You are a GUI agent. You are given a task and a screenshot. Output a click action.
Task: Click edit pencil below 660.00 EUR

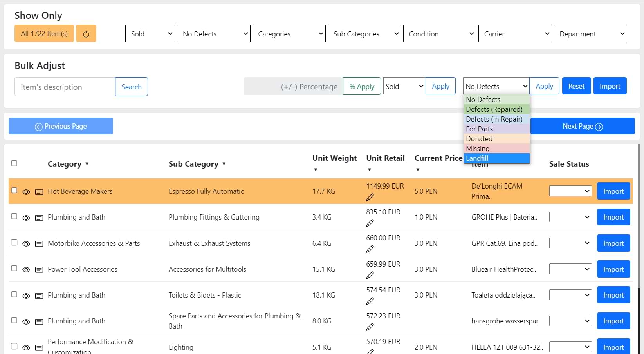(370, 249)
